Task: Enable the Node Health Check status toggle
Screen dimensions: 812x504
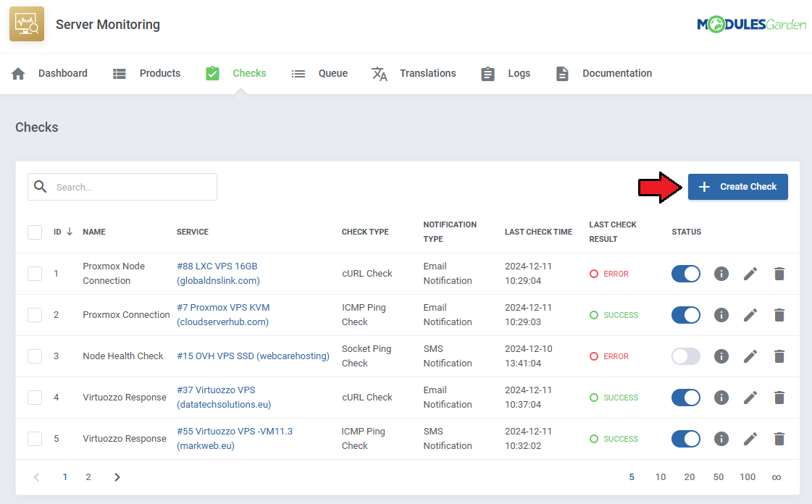Action: 686,356
